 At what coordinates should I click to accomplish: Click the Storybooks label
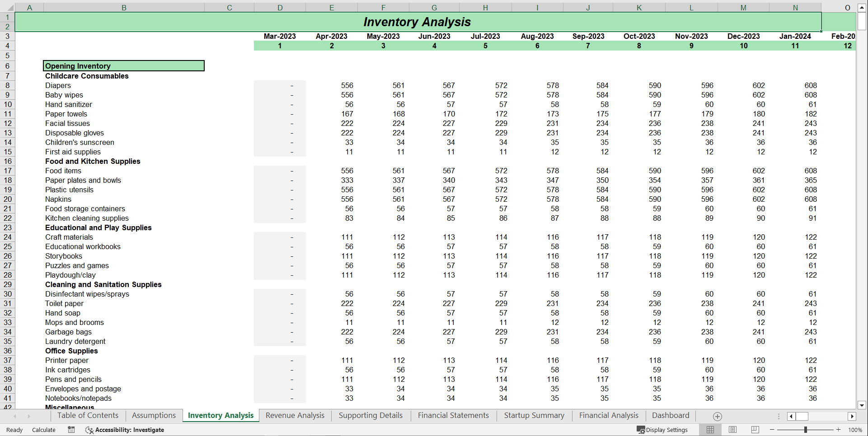point(64,256)
